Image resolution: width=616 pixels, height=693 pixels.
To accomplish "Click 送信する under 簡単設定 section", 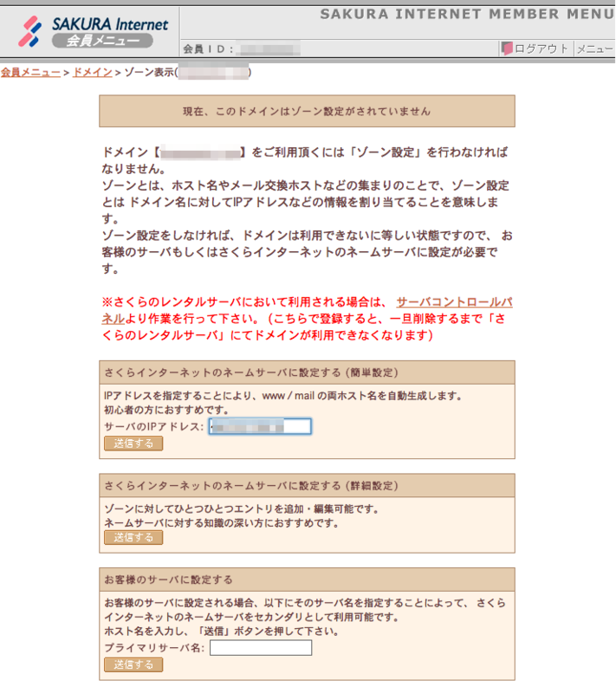I will (133, 444).
